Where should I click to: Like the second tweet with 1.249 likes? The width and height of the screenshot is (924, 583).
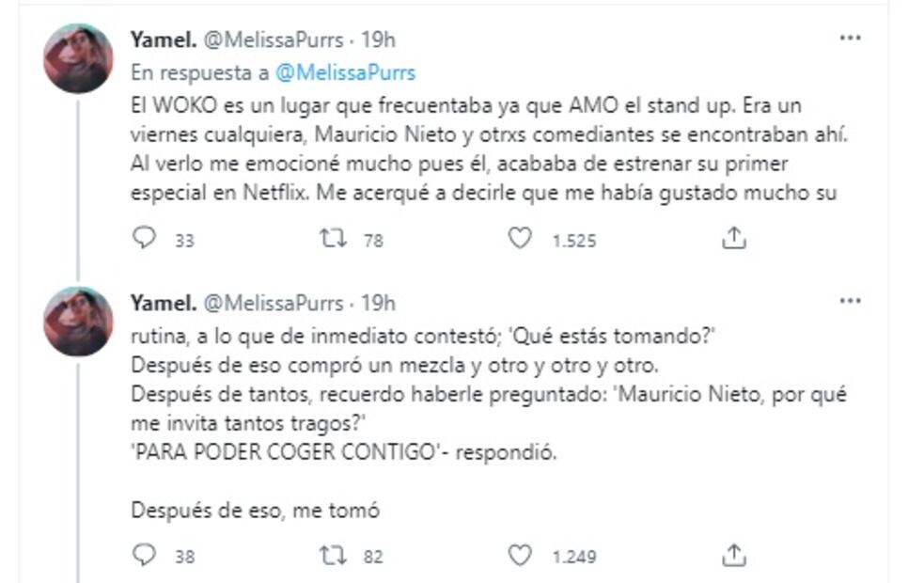[x=520, y=556]
